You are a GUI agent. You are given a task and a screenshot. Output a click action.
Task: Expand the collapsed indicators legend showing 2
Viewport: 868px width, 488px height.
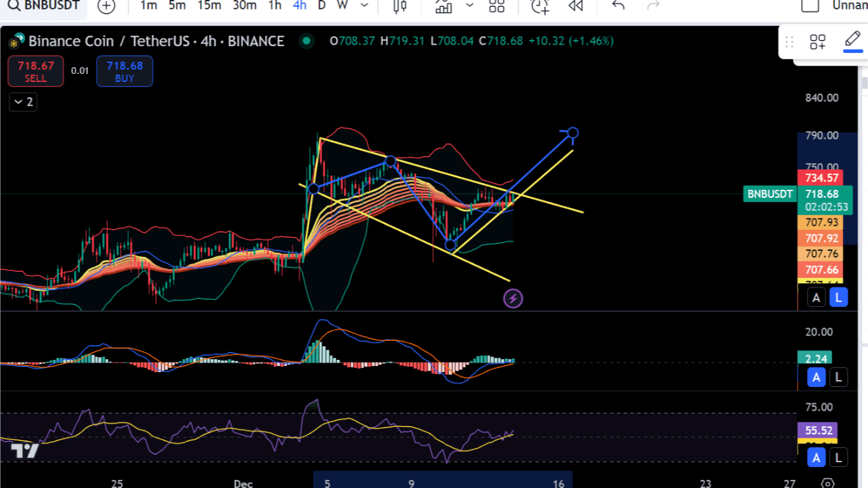point(23,102)
